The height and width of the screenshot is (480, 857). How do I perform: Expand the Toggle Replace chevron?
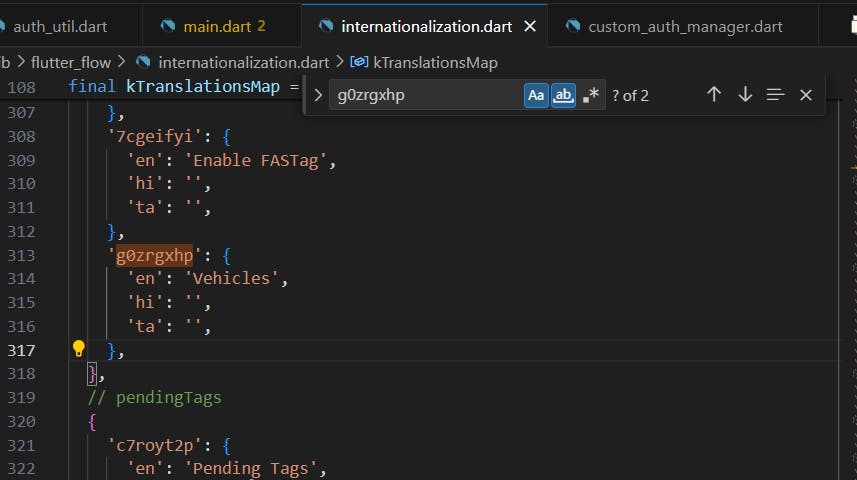(x=318, y=95)
